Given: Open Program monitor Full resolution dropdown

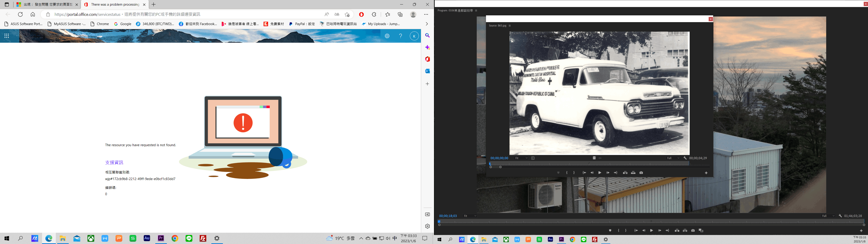Looking at the screenshot, I should point(828,216).
